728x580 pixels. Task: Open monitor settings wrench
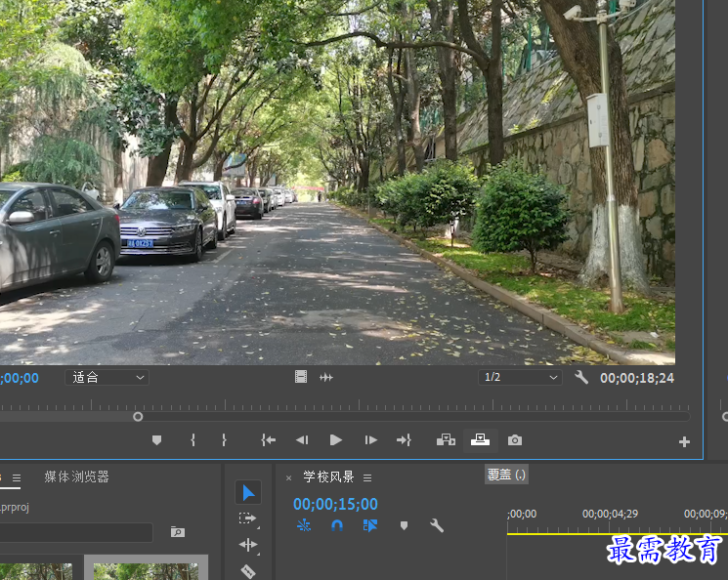[x=581, y=377]
